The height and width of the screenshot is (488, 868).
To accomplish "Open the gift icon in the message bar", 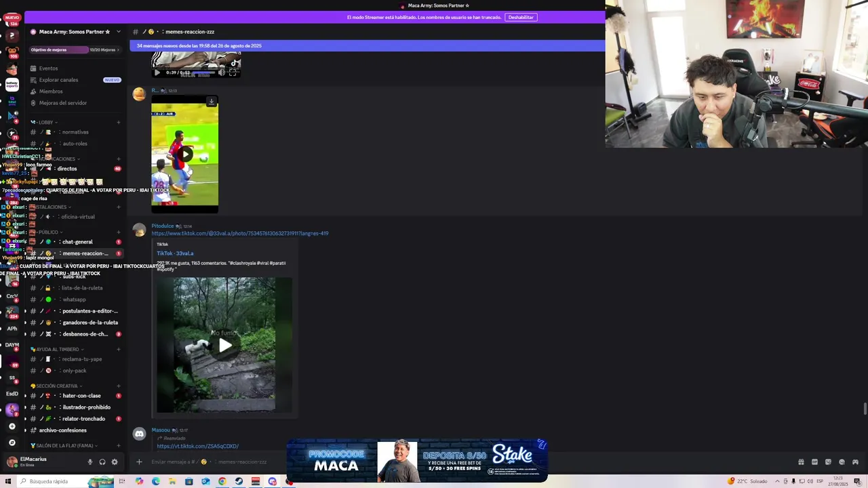I will tap(801, 462).
